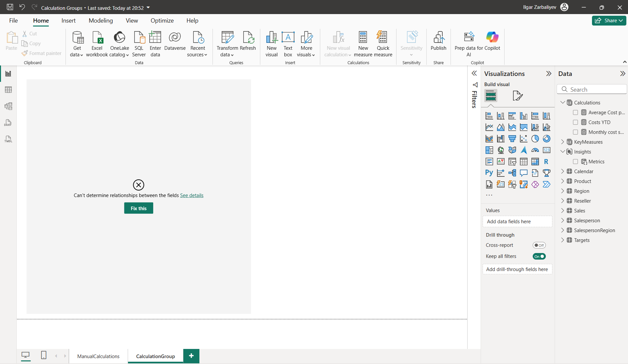Viewport: 628px width, 364px height.
Task: Collapse the Calculations table
Action: coord(563,102)
